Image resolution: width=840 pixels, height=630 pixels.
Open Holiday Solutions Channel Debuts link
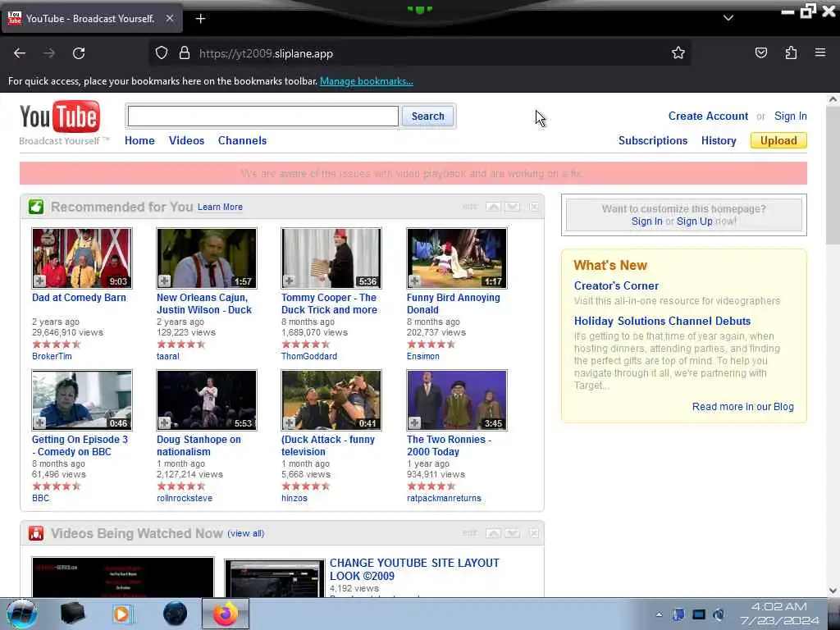662,321
